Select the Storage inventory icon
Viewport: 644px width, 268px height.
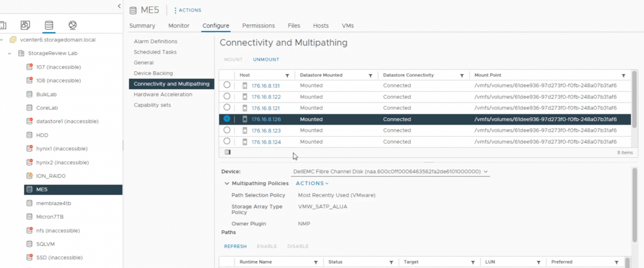click(x=49, y=25)
